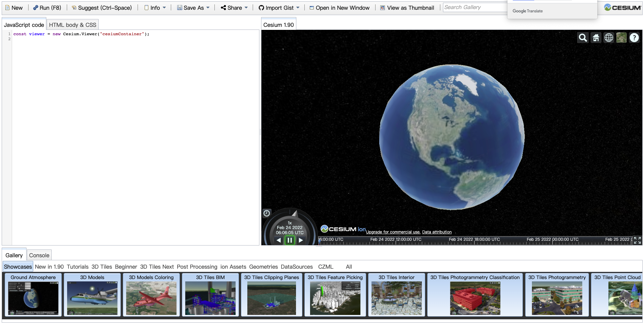The image size is (644, 324).
Task: Click line number 2 in editor gutter
Action: [9, 39]
